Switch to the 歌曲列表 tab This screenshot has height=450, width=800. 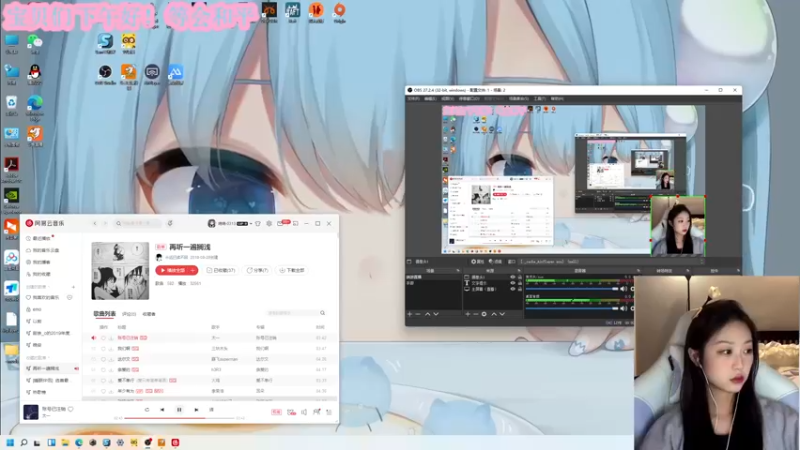[104, 314]
